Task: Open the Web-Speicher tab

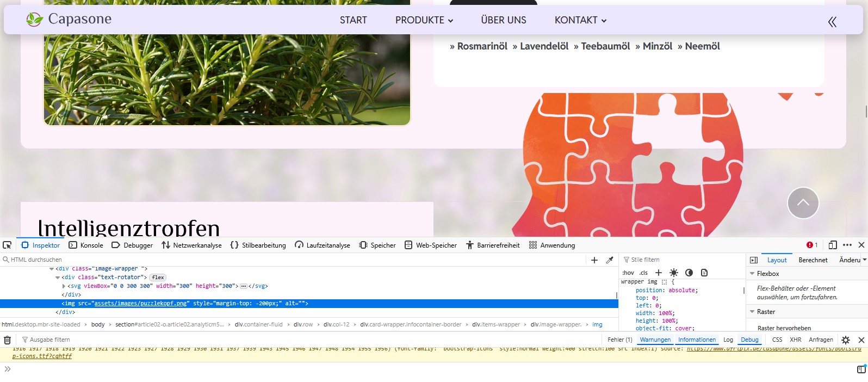Action: [x=431, y=245]
